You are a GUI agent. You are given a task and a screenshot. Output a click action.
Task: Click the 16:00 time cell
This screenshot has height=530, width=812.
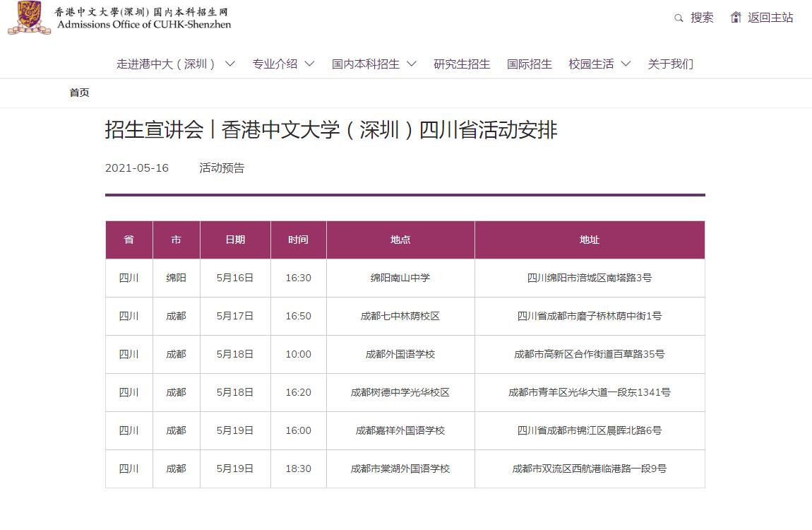(x=298, y=430)
